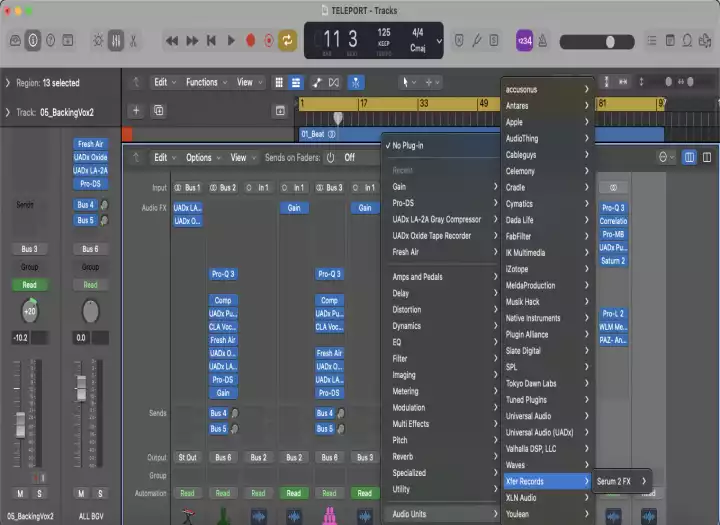
Task: Click the Duplicate Track icon
Action: (158, 111)
